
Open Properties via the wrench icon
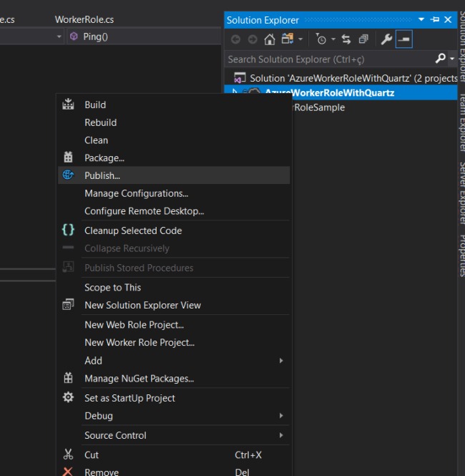(386, 39)
